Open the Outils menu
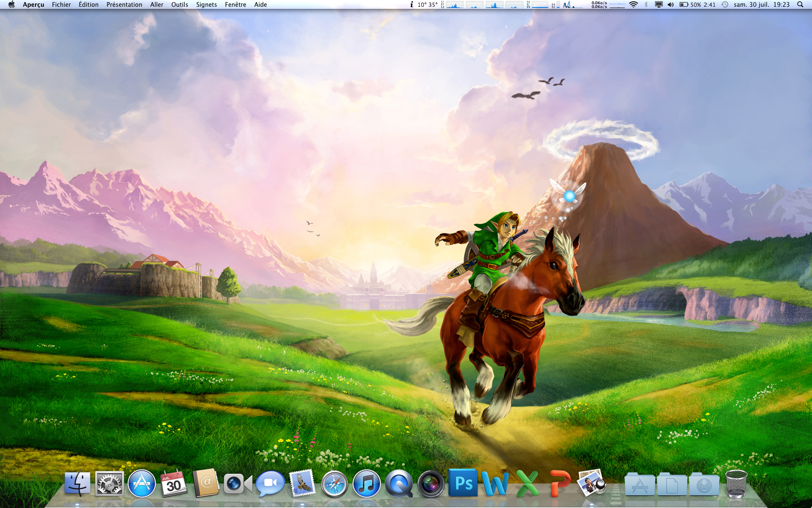The image size is (812, 508). click(180, 5)
